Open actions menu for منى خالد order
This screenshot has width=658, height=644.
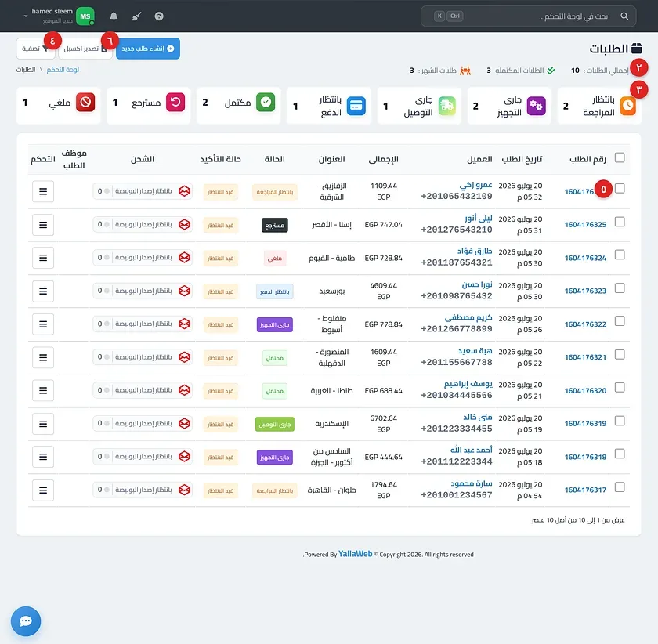tap(43, 424)
